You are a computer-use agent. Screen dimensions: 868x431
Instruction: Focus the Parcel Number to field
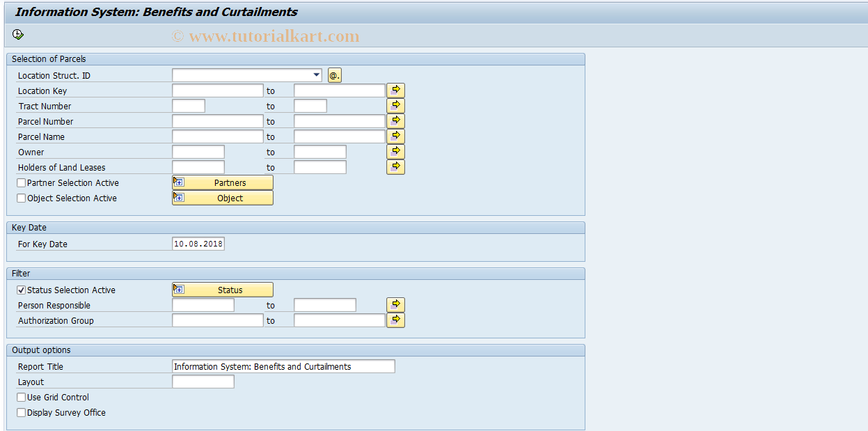[340, 121]
